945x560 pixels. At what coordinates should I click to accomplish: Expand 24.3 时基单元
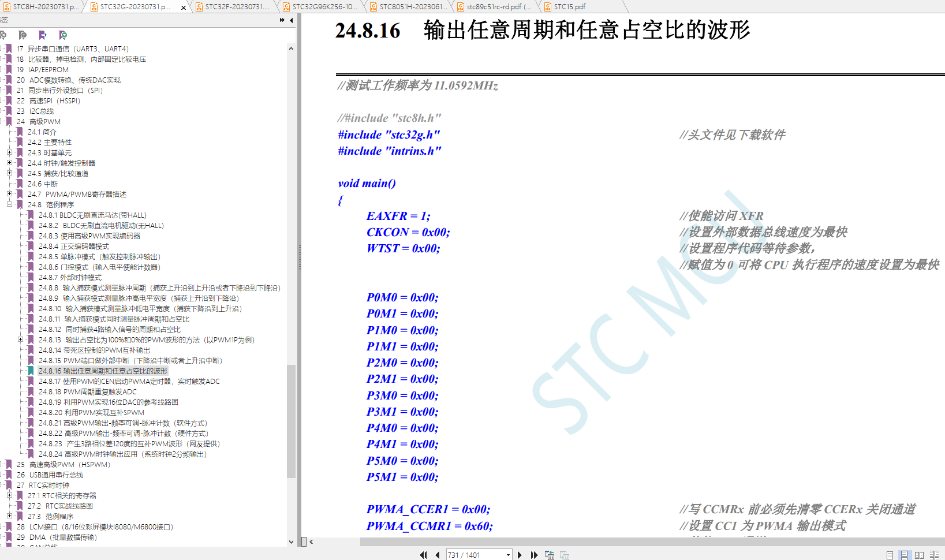pos(9,152)
